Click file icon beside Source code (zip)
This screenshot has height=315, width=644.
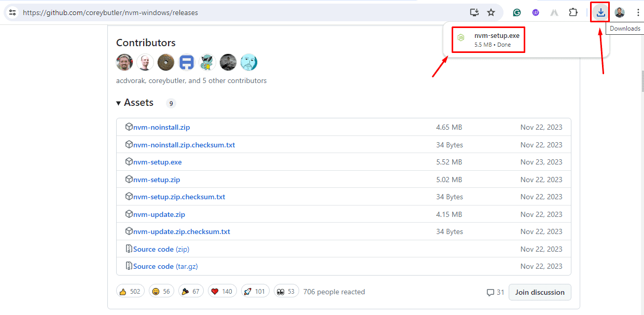pos(129,249)
